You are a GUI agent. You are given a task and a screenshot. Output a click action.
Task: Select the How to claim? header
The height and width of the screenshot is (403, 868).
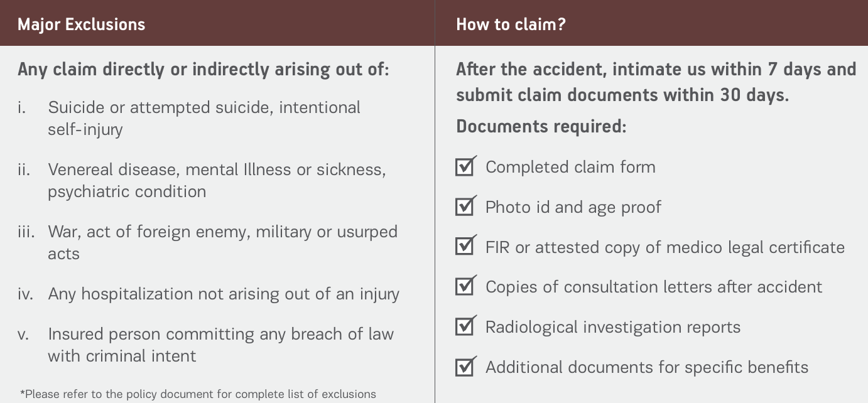pyautogui.click(x=511, y=24)
